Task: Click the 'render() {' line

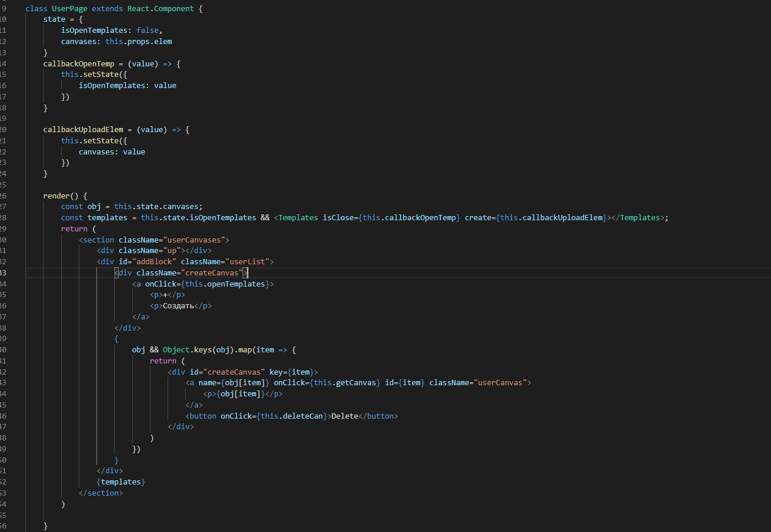Action: click(x=65, y=196)
